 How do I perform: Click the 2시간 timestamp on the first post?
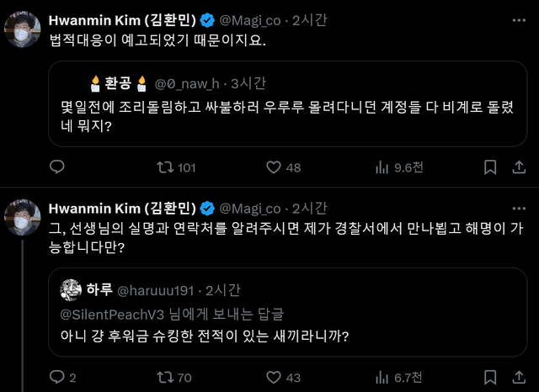pos(312,19)
